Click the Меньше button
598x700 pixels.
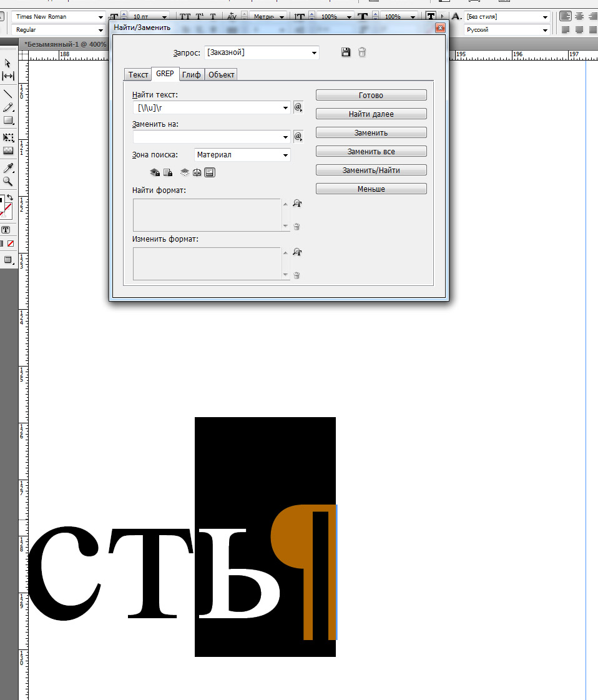371,189
